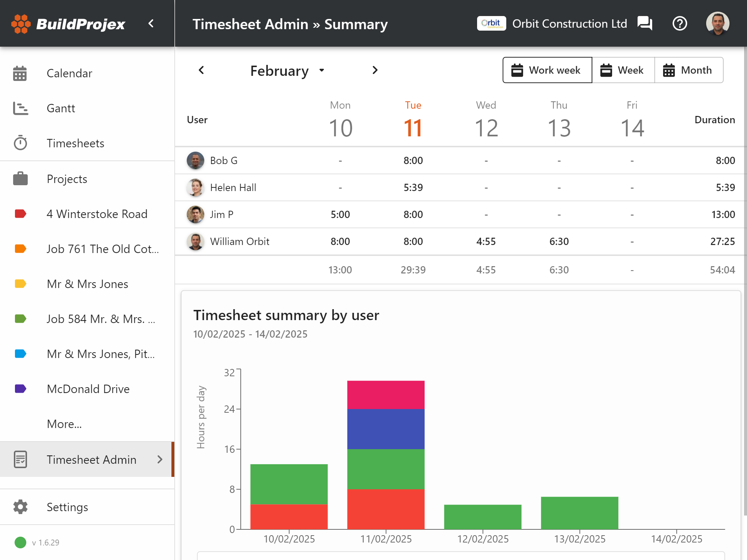This screenshot has width=747, height=560.
Task: Switch to Month view
Action: point(688,70)
